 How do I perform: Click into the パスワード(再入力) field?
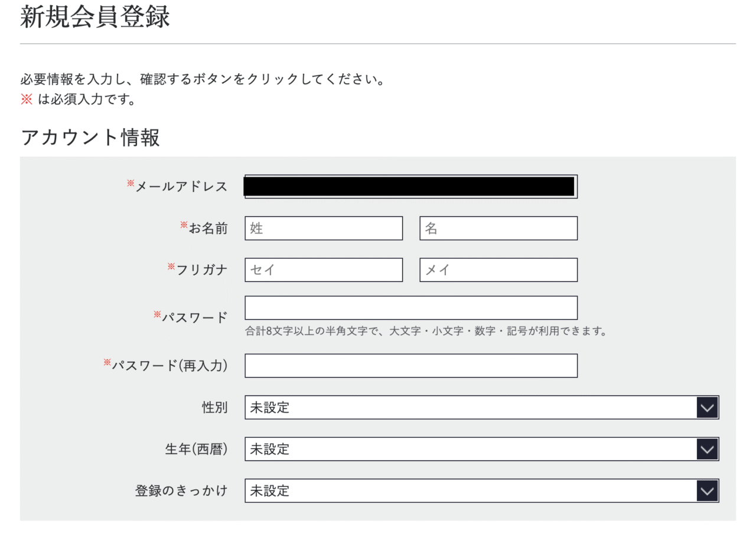click(x=411, y=366)
